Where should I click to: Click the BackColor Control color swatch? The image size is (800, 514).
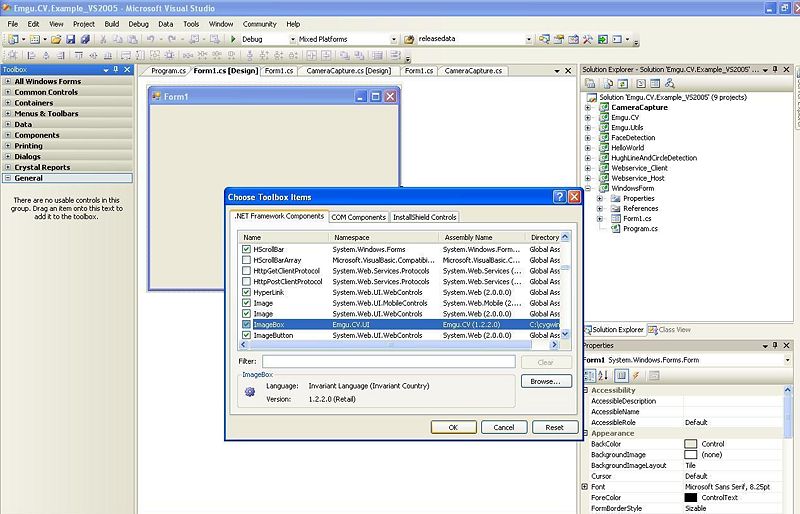(x=690, y=444)
